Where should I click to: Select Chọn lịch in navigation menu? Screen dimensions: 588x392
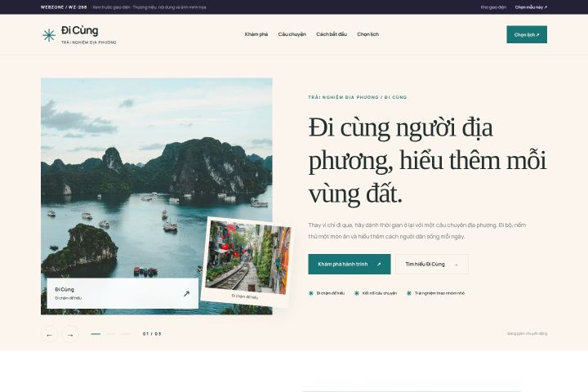click(367, 34)
